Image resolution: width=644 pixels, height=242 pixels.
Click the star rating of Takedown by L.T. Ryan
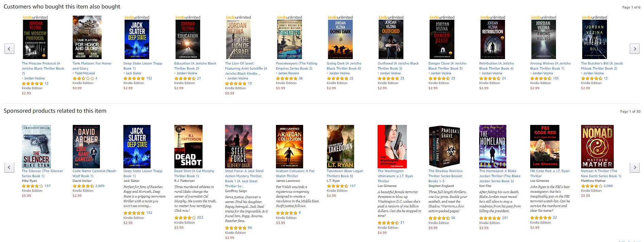[337, 186]
